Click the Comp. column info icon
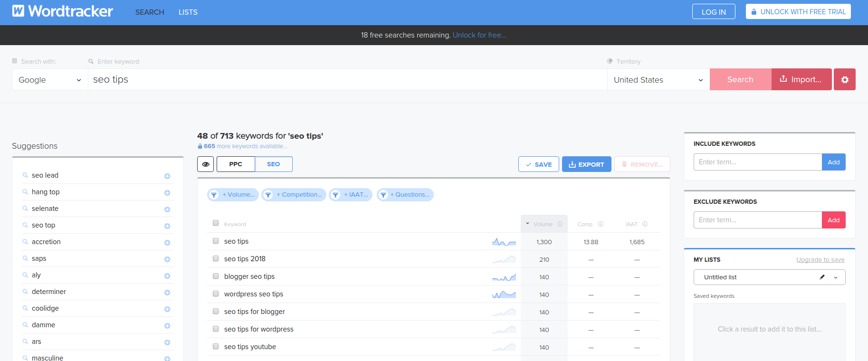The image size is (868, 361). pos(601,224)
